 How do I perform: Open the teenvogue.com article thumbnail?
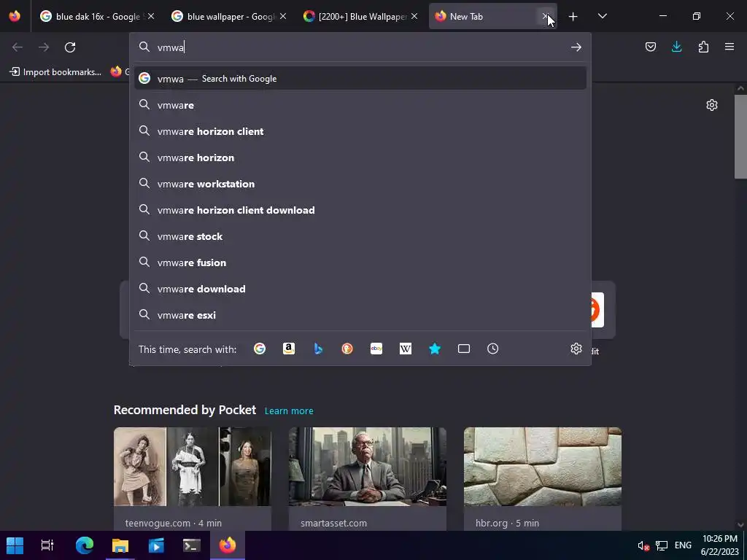(193, 467)
